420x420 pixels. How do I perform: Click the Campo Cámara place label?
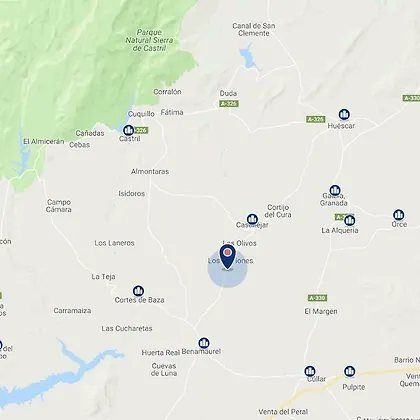tap(59, 206)
